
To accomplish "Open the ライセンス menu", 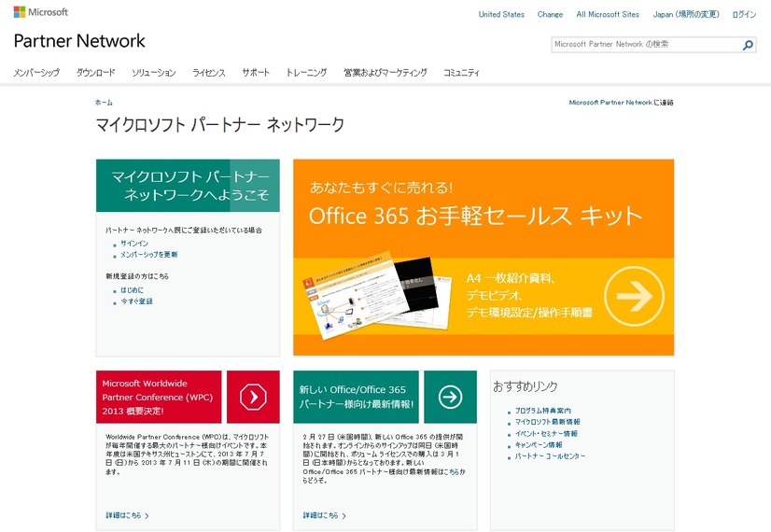I will 209,73.
